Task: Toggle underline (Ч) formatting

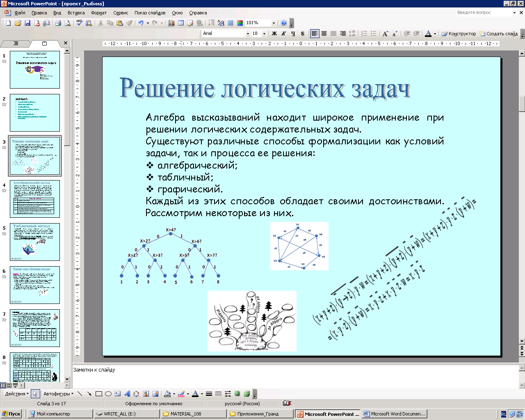Action: tap(293, 34)
